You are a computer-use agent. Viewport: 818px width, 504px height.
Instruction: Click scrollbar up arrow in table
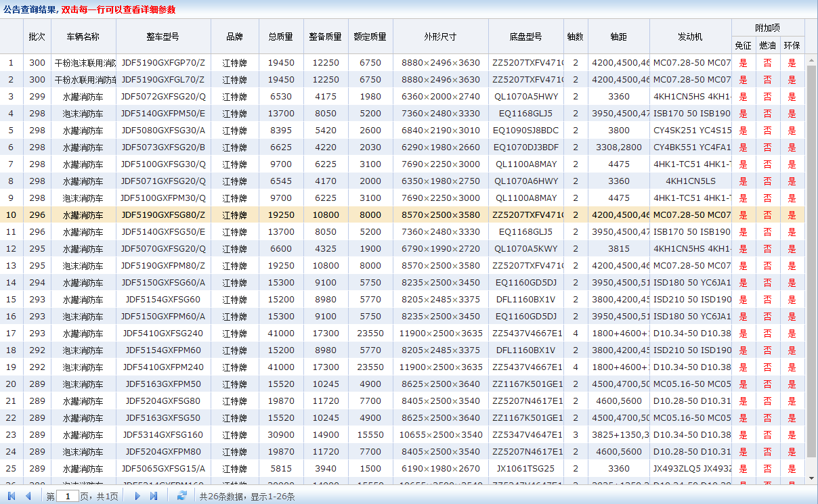(811, 59)
